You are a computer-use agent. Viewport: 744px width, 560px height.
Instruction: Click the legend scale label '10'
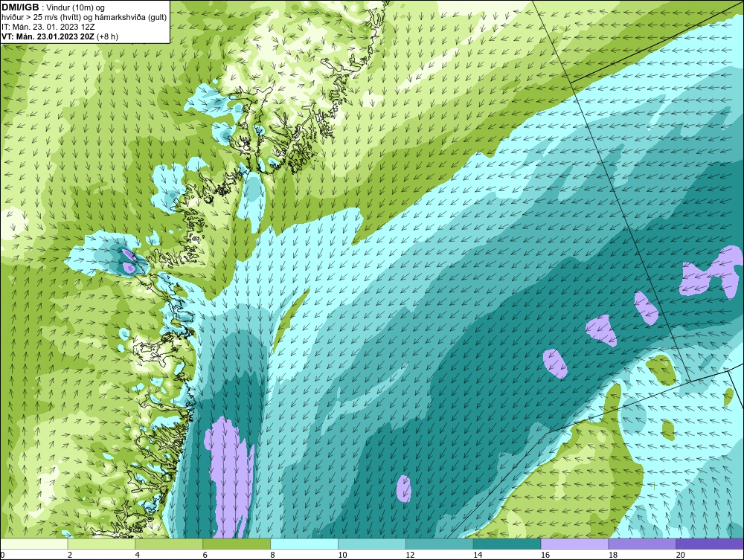tap(342, 555)
